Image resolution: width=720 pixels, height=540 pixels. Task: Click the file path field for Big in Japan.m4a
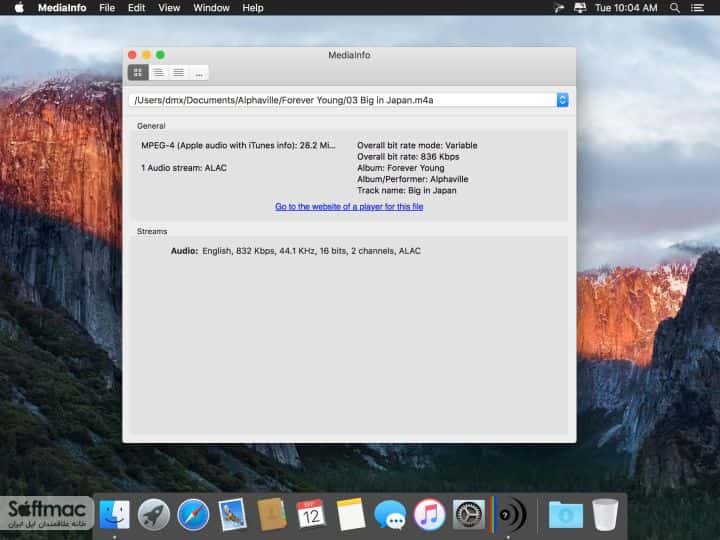(x=343, y=100)
